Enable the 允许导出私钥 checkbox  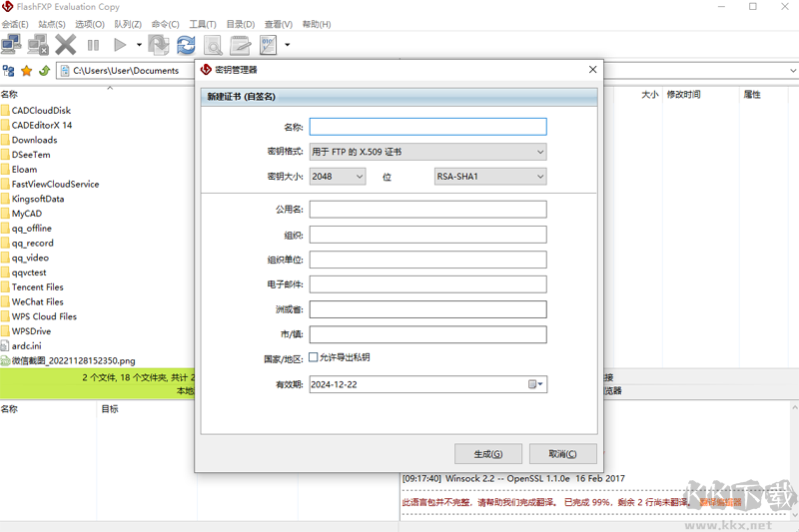[x=314, y=357]
